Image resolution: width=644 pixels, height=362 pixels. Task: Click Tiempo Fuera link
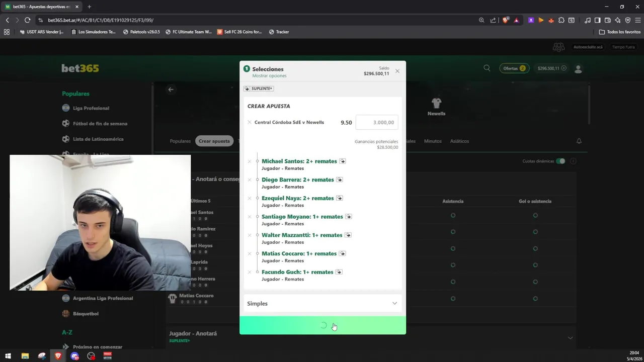point(623,47)
